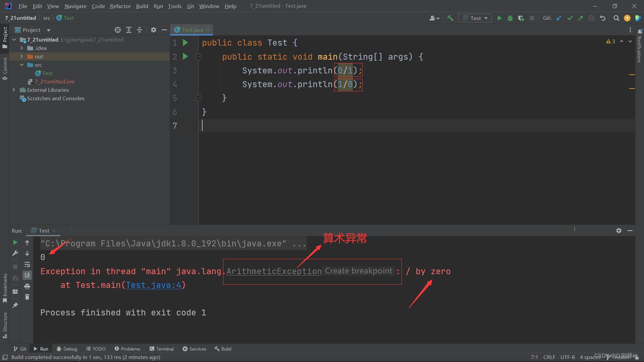The height and width of the screenshot is (362, 644).
Task: Open the Debug tool window button
Action: 67,349
